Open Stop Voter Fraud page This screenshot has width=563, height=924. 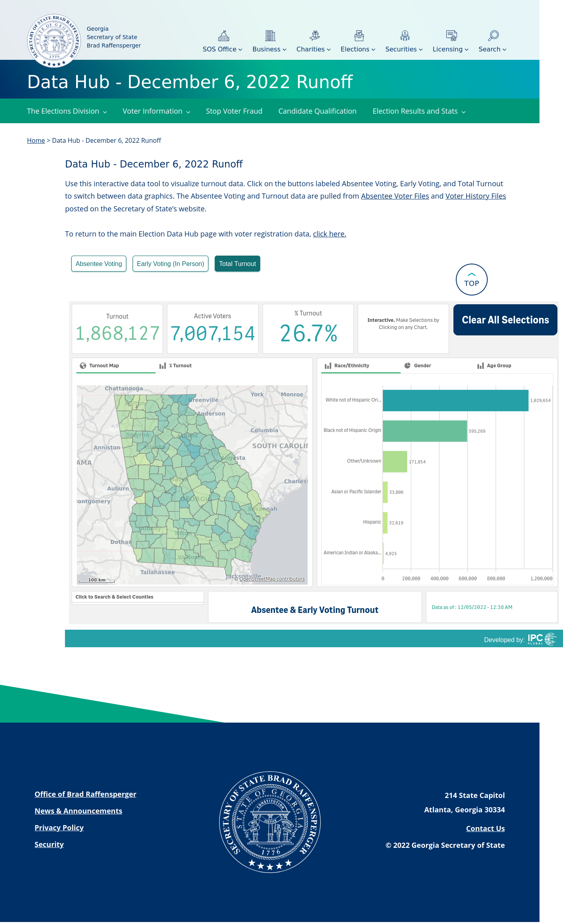point(234,111)
